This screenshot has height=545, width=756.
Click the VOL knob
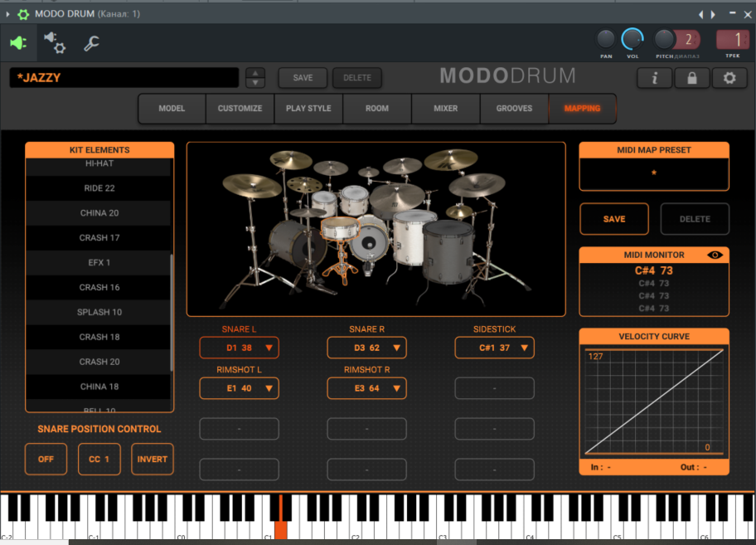632,39
